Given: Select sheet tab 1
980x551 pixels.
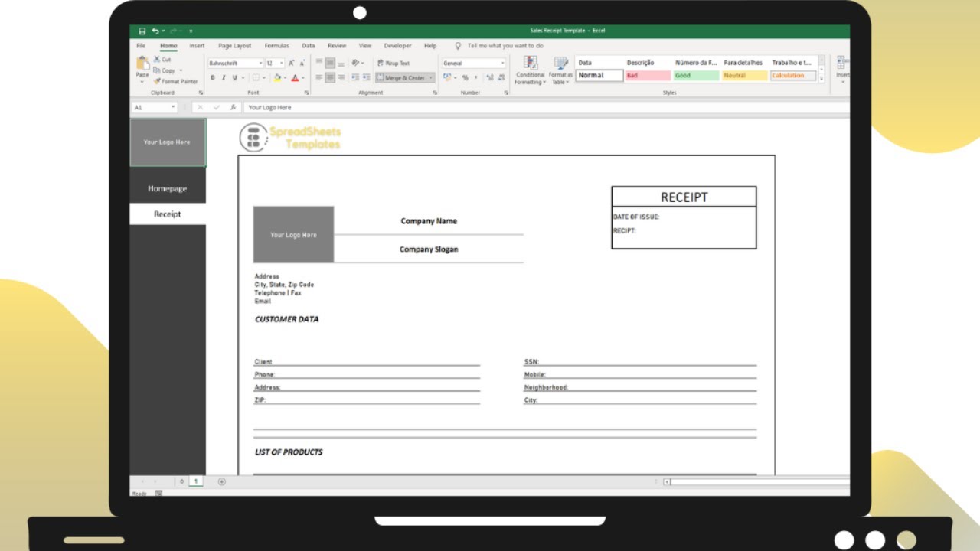Looking at the screenshot, I should 196,481.
